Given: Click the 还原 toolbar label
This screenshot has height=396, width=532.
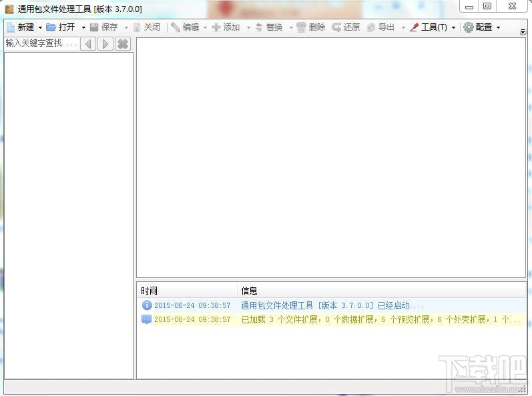Looking at the screenshot, I should [x=352, y=27].
